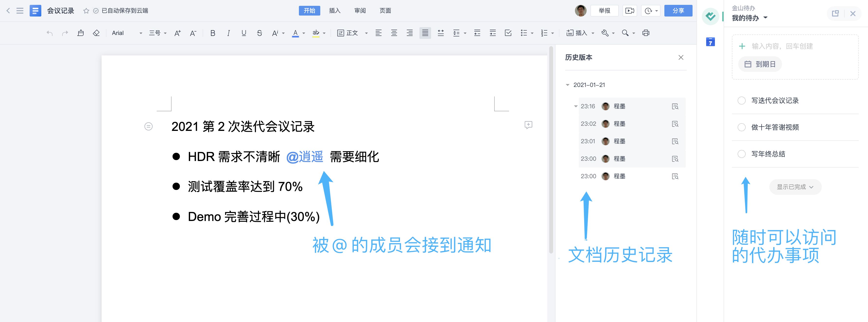Apply yellow highlight color swatch
The width and height of the screenshot is (868, 322).
pyautogui.click(x=316, y=33)
